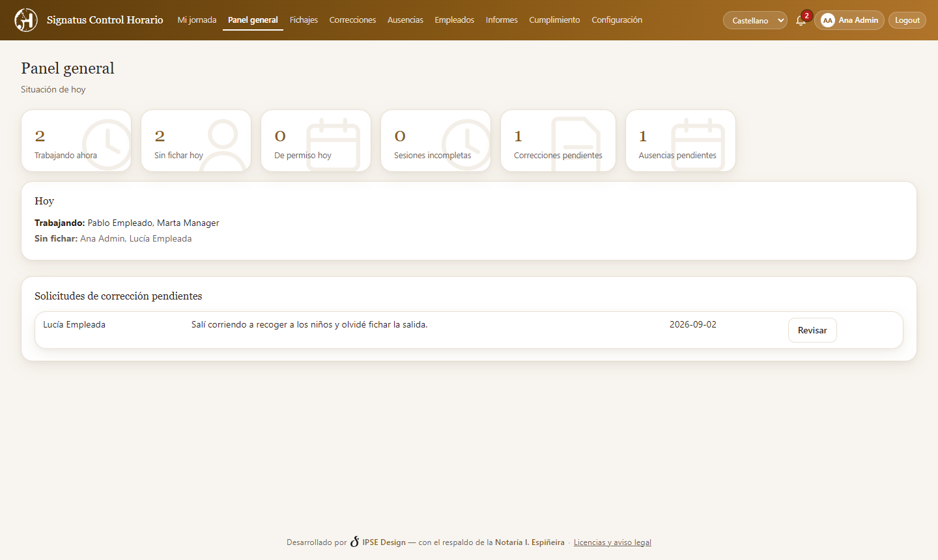Open the Ana Admin profile button
Screen dimensions: 938x560
[x=849, y=20]
